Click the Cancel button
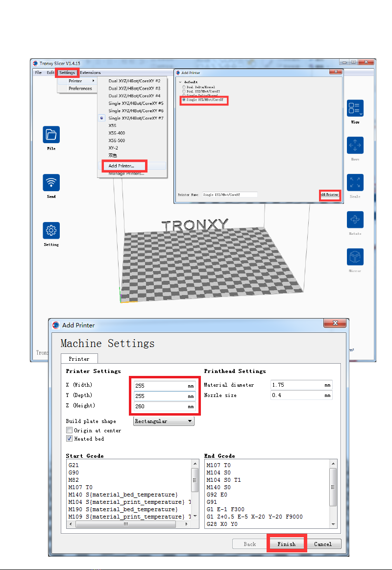Viewport: 392px width, 570px height. (322, 544)
